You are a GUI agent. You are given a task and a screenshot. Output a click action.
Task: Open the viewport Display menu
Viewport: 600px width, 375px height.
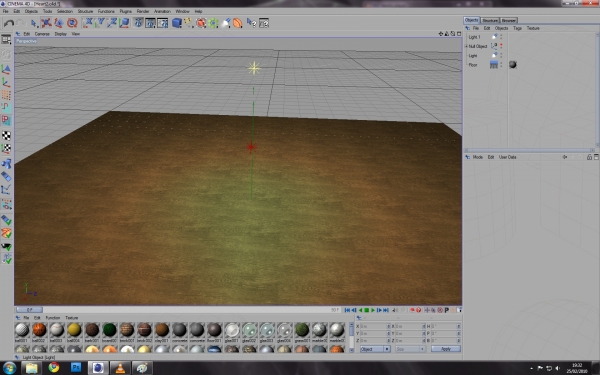[60, 34]
